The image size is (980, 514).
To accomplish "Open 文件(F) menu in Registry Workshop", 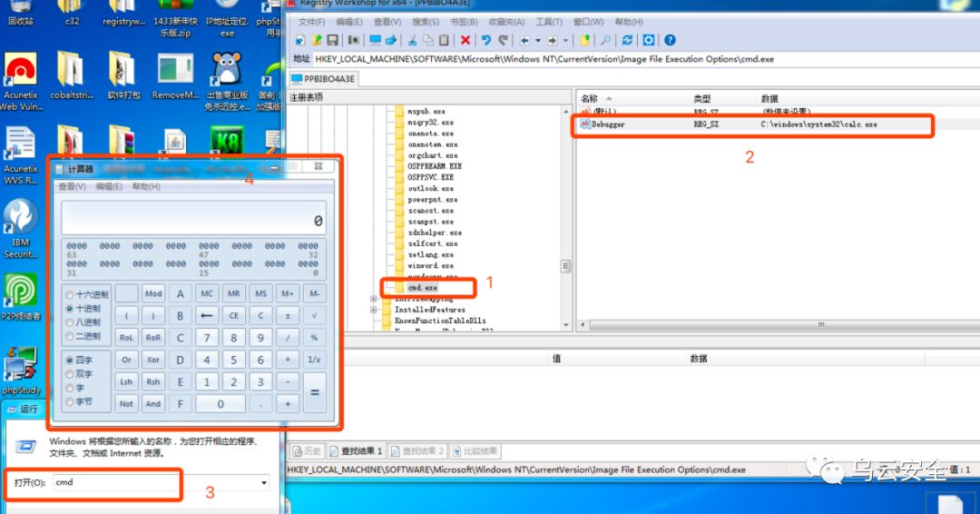I will pyautogui.click(x=311, y=22).
